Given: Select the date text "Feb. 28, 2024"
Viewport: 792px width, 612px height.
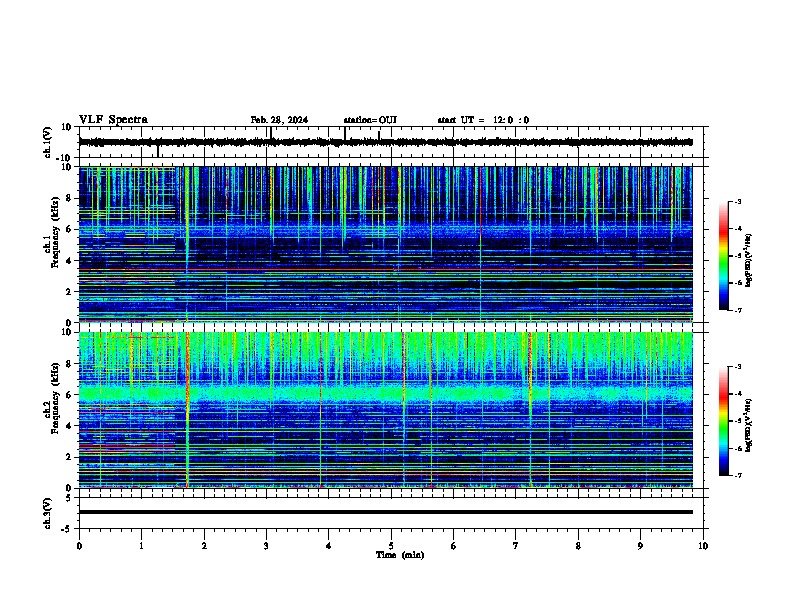Looking at the screenshot, I should [x=279, y=120].
